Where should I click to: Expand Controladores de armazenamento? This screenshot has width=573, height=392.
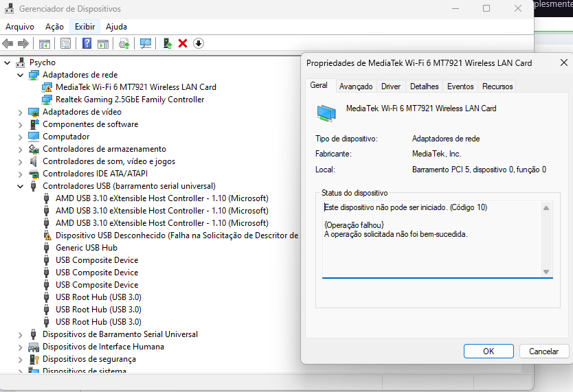click(21, 150)
